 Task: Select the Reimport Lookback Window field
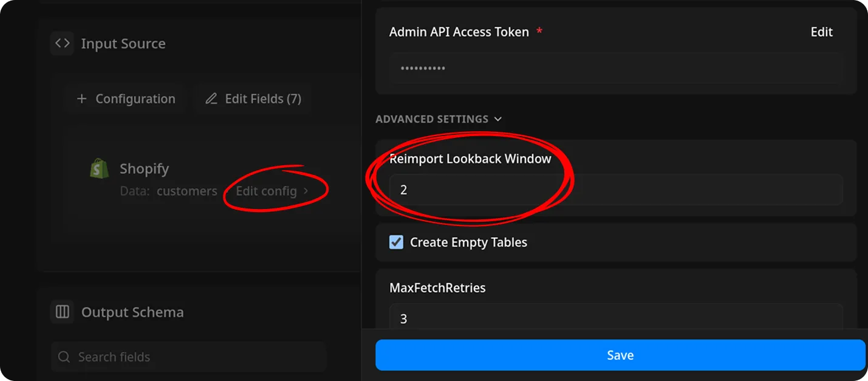click(x=615, y=190)
